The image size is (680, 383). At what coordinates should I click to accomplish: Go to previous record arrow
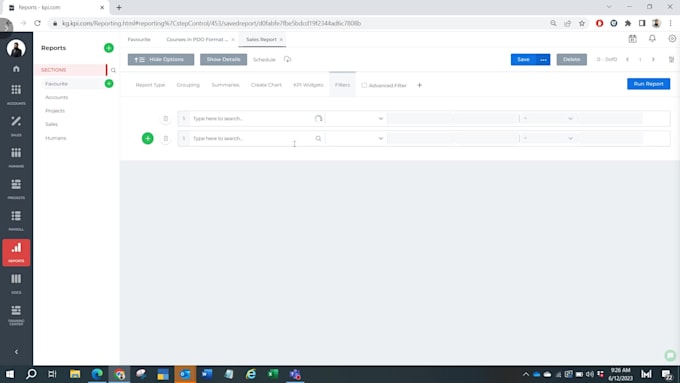pyautogui.click(x=628, y=59)
